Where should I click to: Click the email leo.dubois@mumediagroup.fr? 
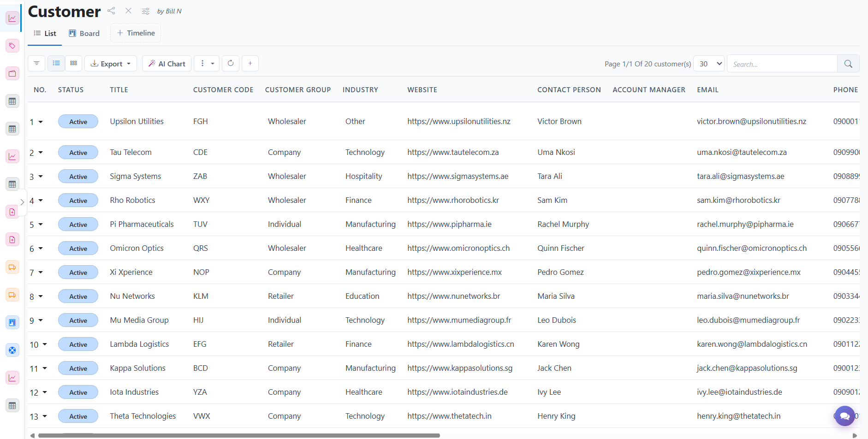point(748,320)
